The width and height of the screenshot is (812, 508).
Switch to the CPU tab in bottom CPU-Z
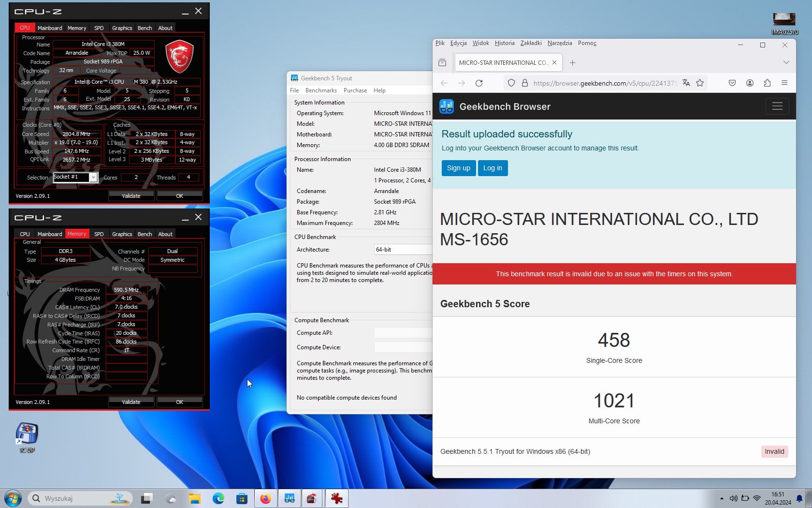pos(25,234)
